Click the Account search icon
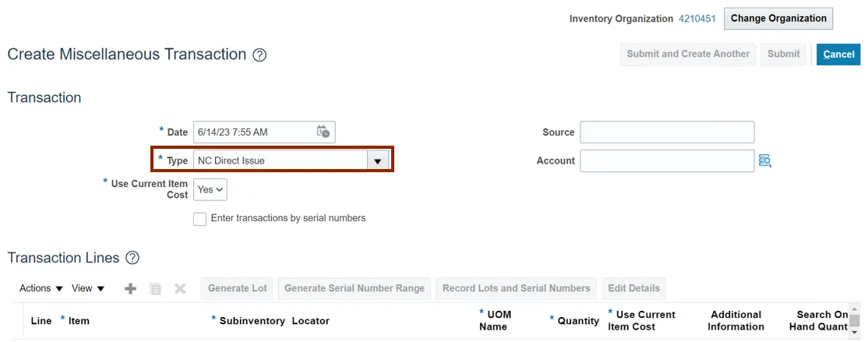The width and height of the screenshot is (868, 342). (764, 160)
